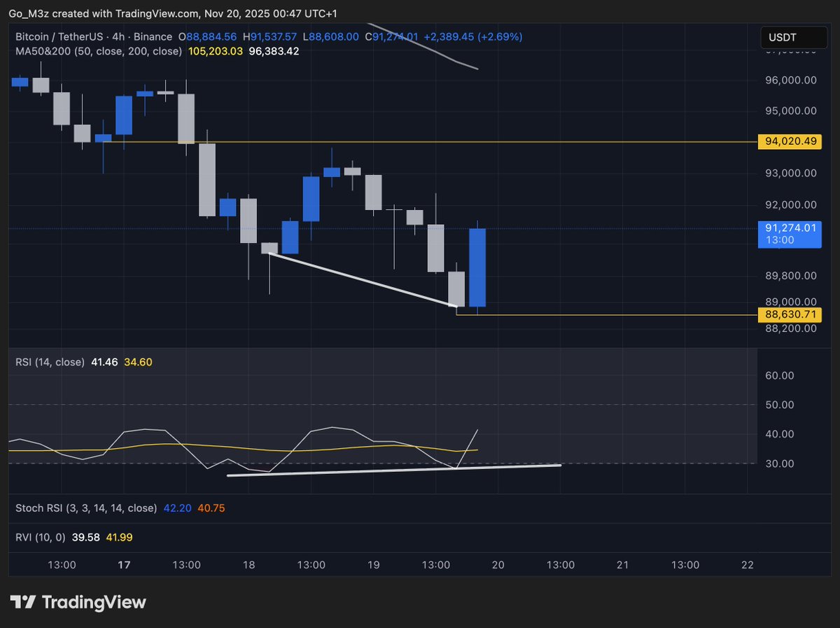Image resolution: width=840 pixels, height=628 pixels.
Task: Click the 89,000.00 price axis label
Action: [x=791, y=301]
